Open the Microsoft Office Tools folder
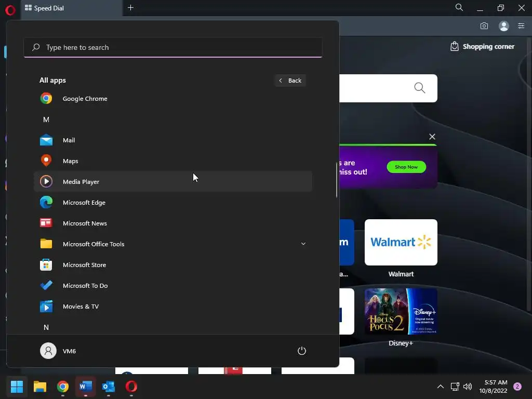Image resolution: width=532 pixels, height=399 pixels. [172, 244]
